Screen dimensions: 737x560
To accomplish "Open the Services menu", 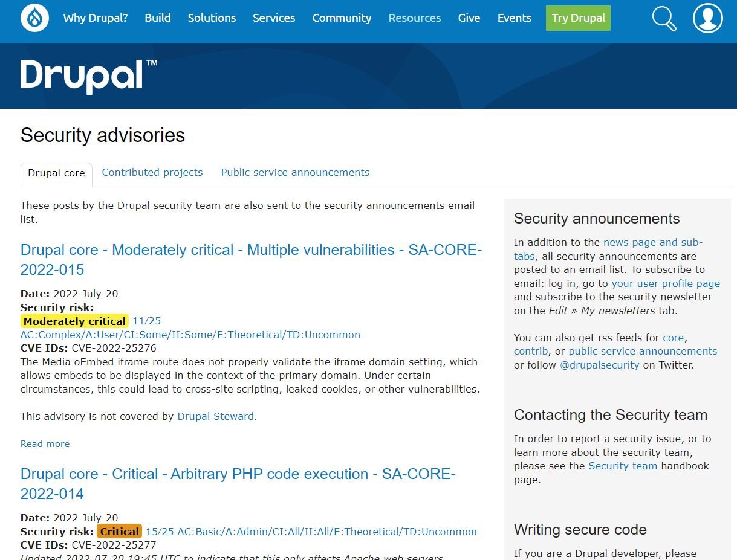I will point(274,18).
